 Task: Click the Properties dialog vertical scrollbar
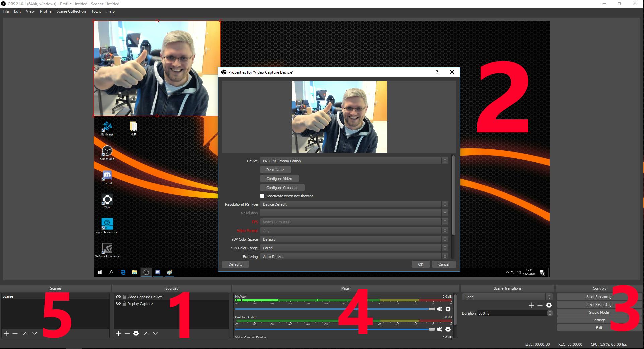click(x=454, y=195)
